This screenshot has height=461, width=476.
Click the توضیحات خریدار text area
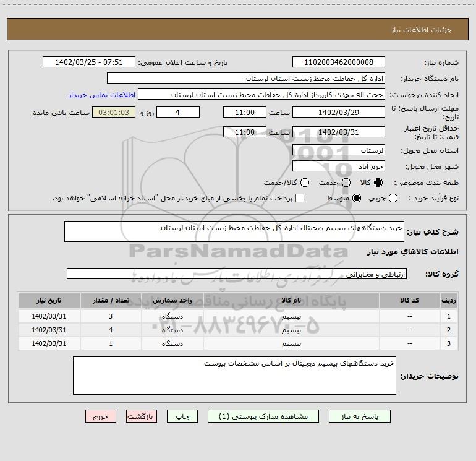(x=234, y=376)
